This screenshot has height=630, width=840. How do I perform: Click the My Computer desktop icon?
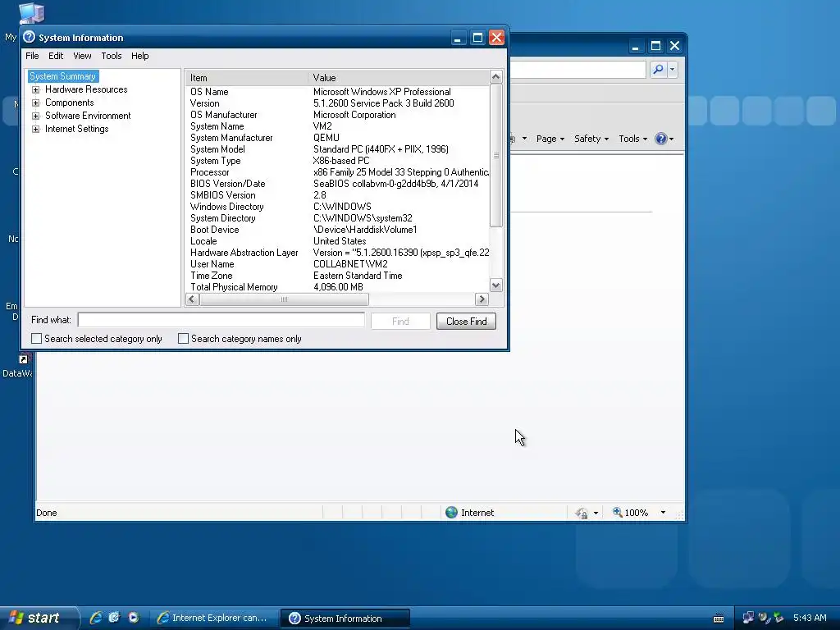31,13
